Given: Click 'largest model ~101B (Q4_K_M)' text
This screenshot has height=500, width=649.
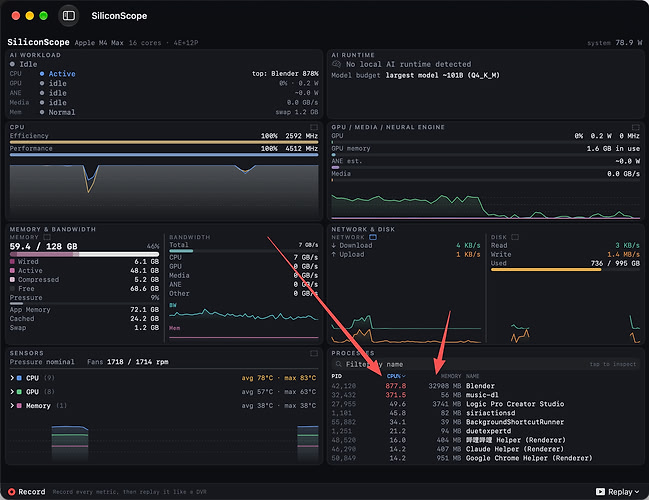Looking at the screenshot, I should click(442, 75).
